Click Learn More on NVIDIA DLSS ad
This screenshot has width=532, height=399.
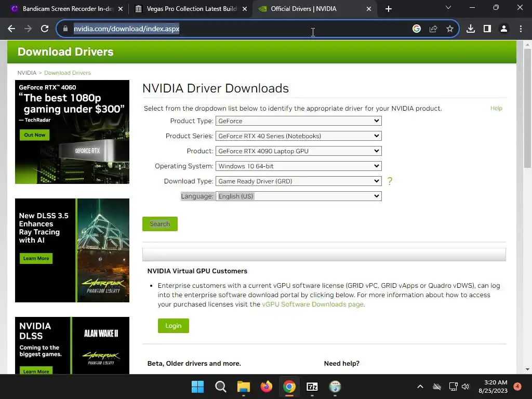36,370
